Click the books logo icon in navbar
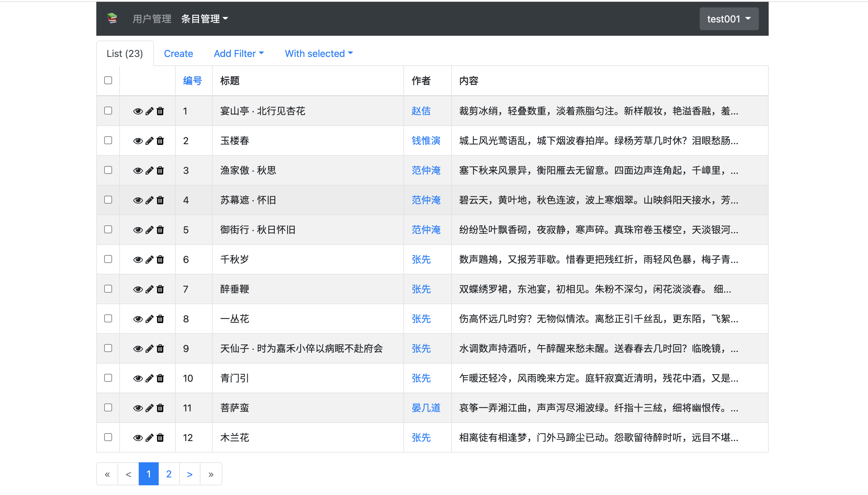This screenshot has width=868, height=495. (112, 18)
